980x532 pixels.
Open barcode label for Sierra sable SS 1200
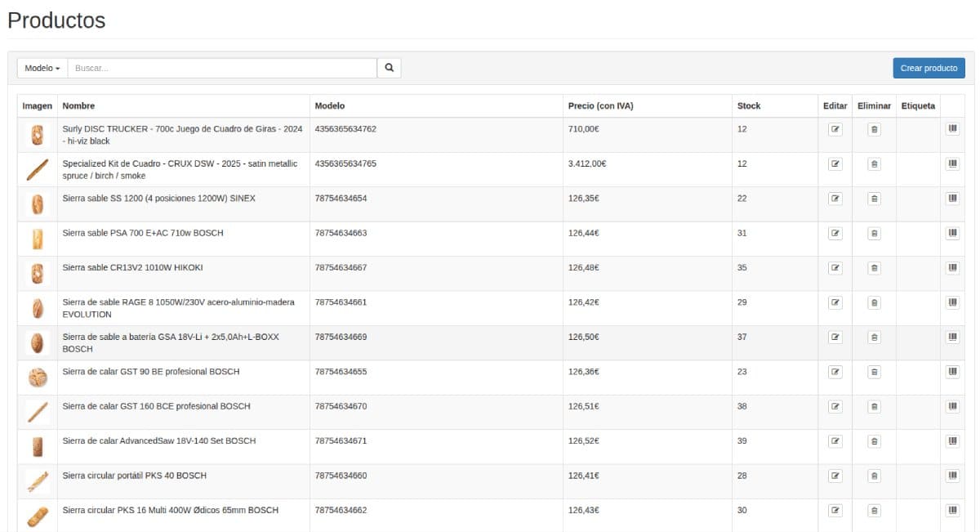952,199
